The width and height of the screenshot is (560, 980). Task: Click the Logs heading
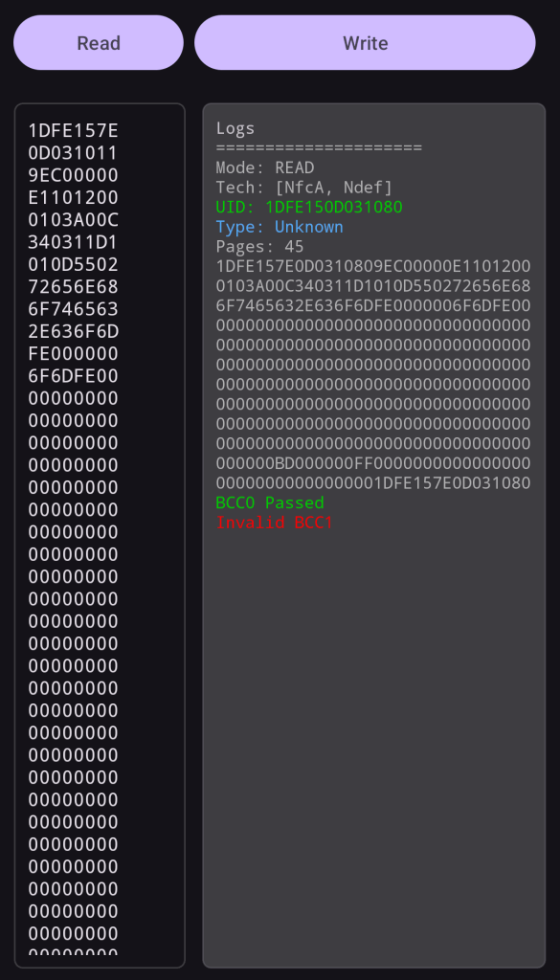click(x=235, y=128)
